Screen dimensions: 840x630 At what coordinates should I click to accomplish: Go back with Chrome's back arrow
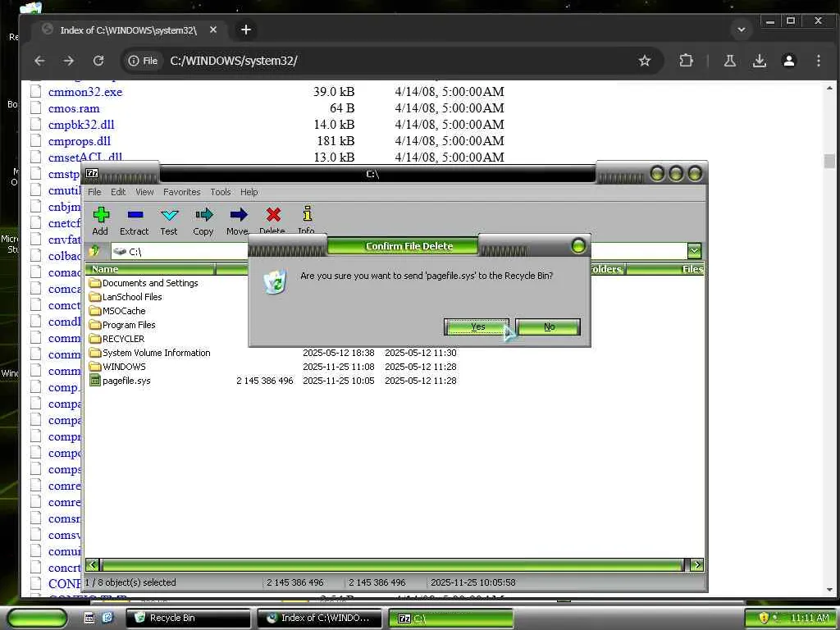pyautogui.click(x=39, y=61)
